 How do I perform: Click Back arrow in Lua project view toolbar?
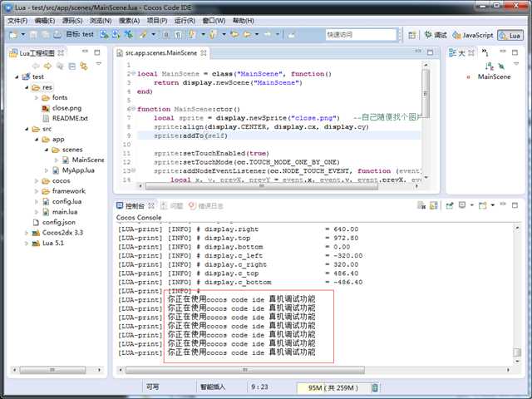[36, 66]
